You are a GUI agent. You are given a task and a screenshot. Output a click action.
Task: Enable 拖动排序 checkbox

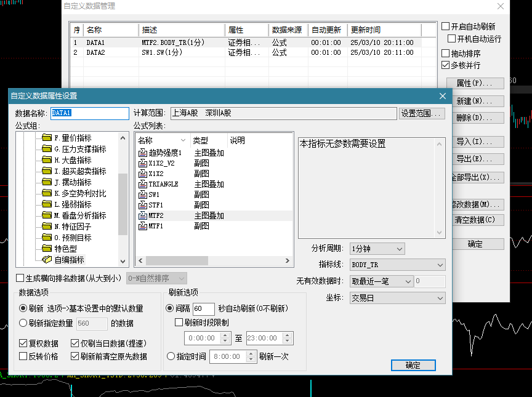(x=445, y=53)
